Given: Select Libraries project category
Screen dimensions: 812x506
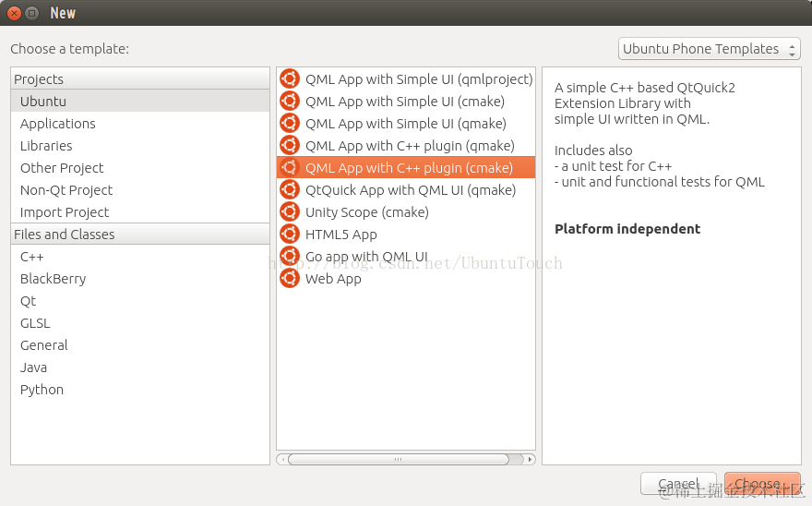Looking at the screenshot, I should click(140, 146).
